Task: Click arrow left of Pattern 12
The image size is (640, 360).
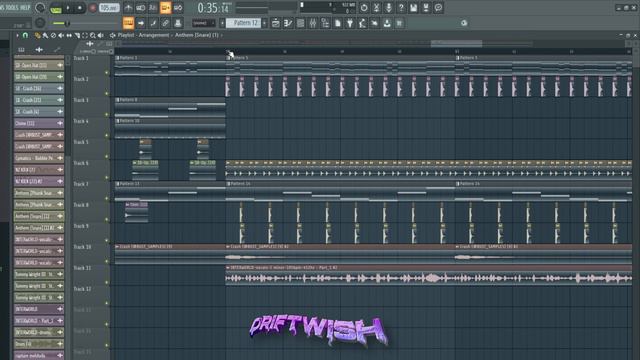Action: tap(222, 23)
